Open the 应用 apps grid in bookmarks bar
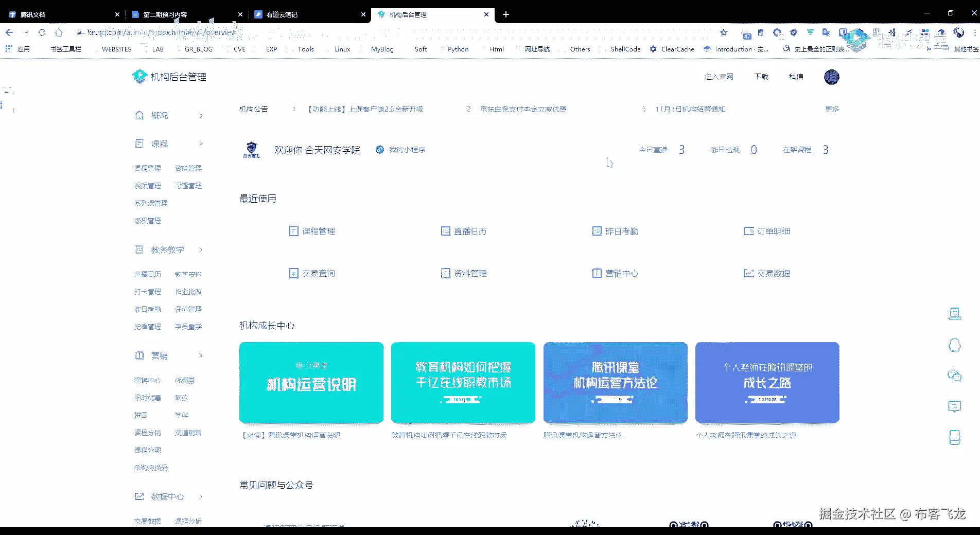The image size is (980, 535). tap(18, 49)
